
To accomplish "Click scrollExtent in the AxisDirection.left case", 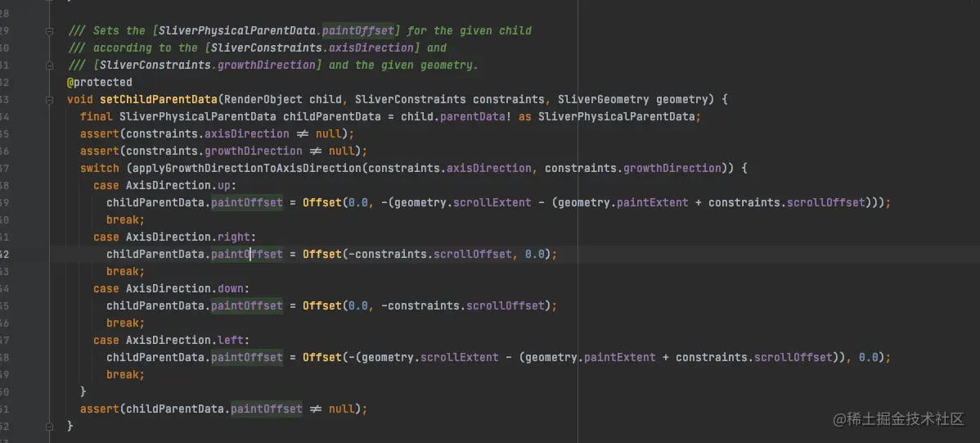I will tap(460, 357).
